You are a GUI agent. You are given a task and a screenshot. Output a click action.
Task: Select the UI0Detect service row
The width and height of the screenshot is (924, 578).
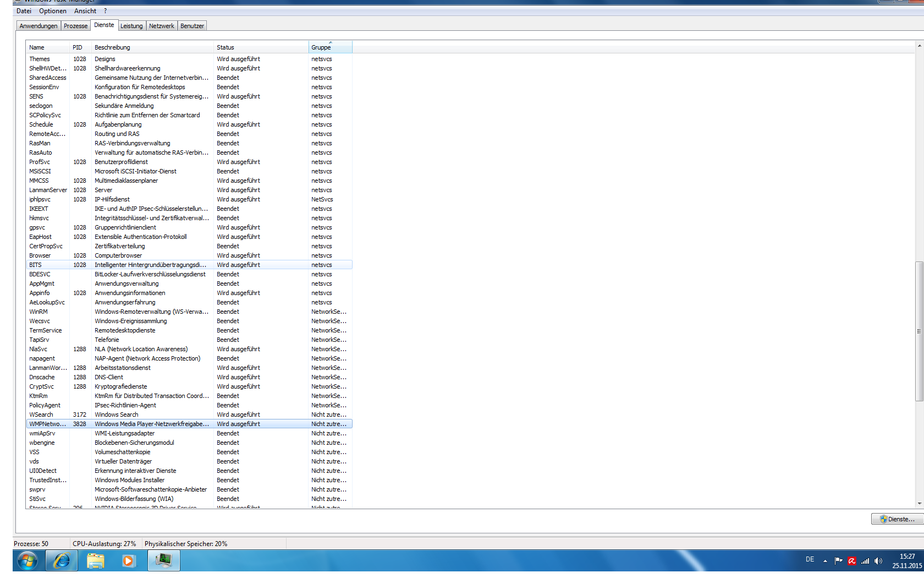[189, 471]
